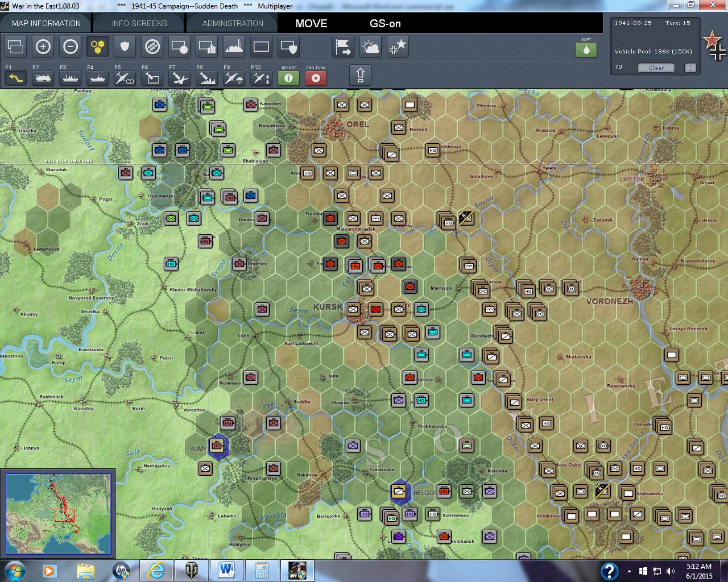Select F1 ground move mode
This screenshot has height=582, width=728.
16,78
